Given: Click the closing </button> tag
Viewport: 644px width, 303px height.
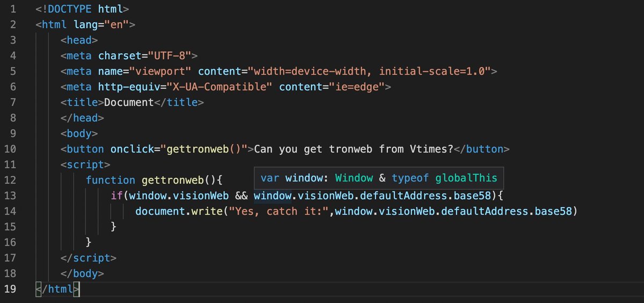Looking at the screenshot, I should tap(482, 149).
